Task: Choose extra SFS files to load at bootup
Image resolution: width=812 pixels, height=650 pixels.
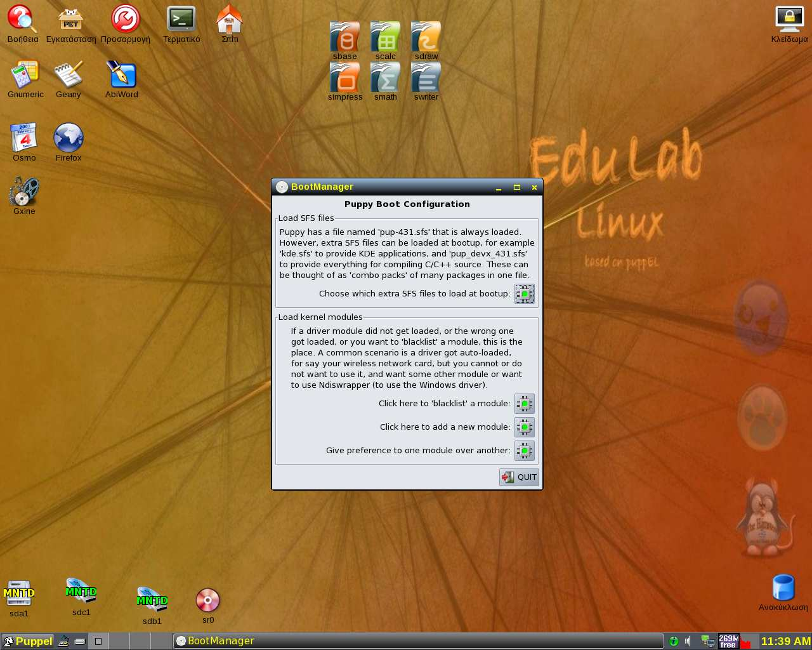Action: click(x=525, y=294)
